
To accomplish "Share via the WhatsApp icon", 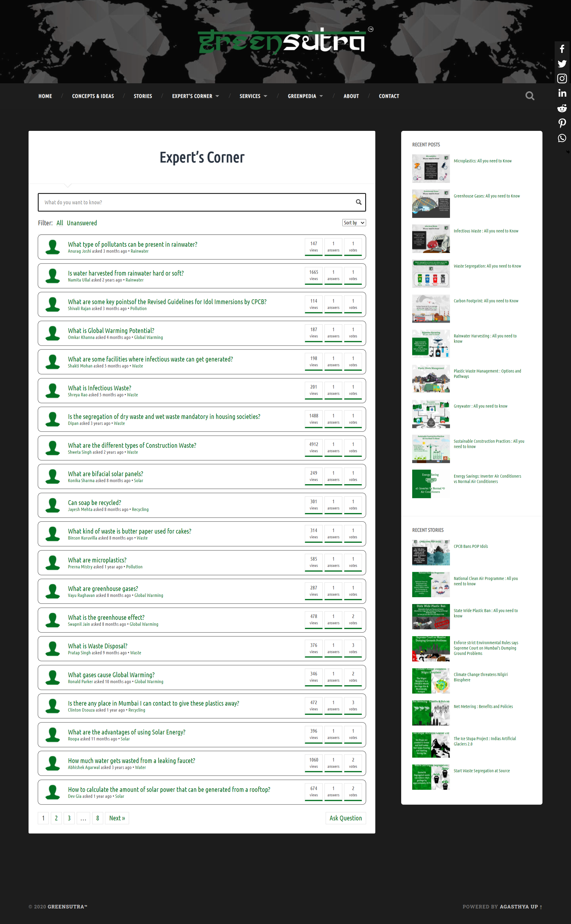I will click(562, 138).
